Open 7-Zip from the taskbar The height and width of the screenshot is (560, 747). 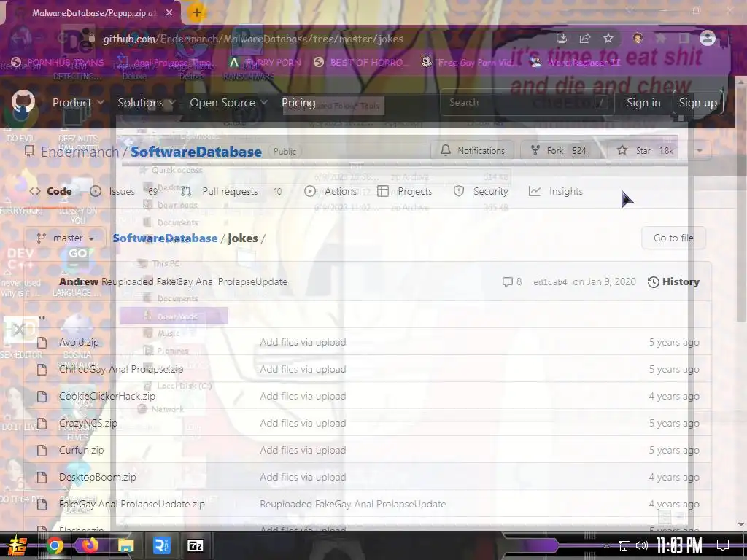(196, 545)
